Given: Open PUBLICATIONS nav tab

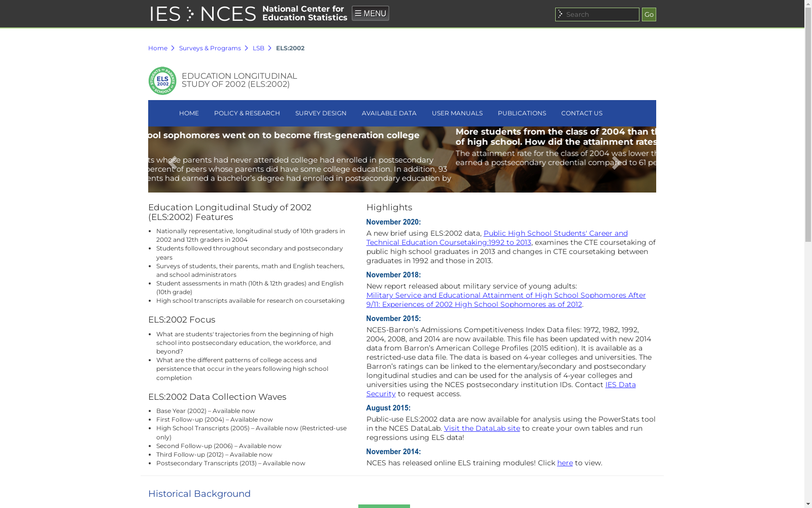Looking at the screenshot, I should click(522, 113).
